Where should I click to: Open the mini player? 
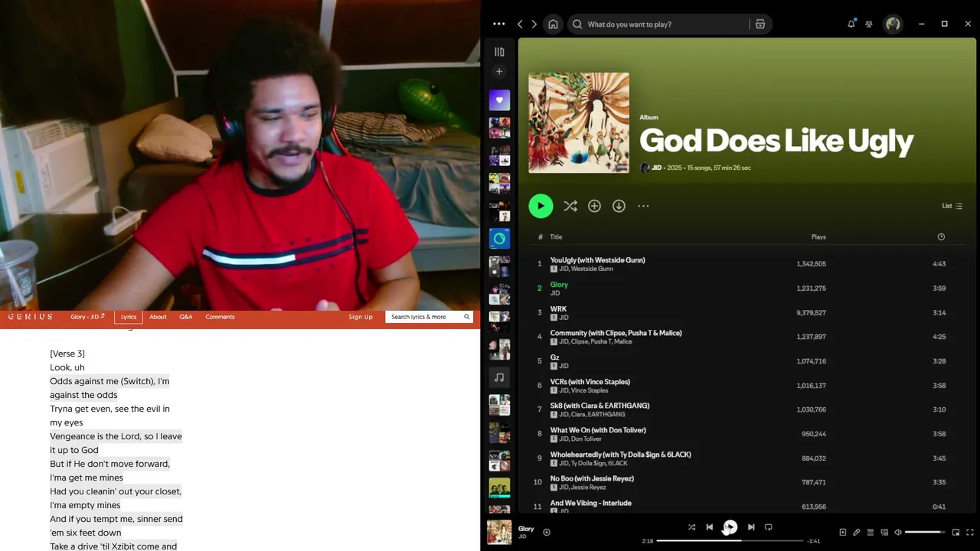955,532
